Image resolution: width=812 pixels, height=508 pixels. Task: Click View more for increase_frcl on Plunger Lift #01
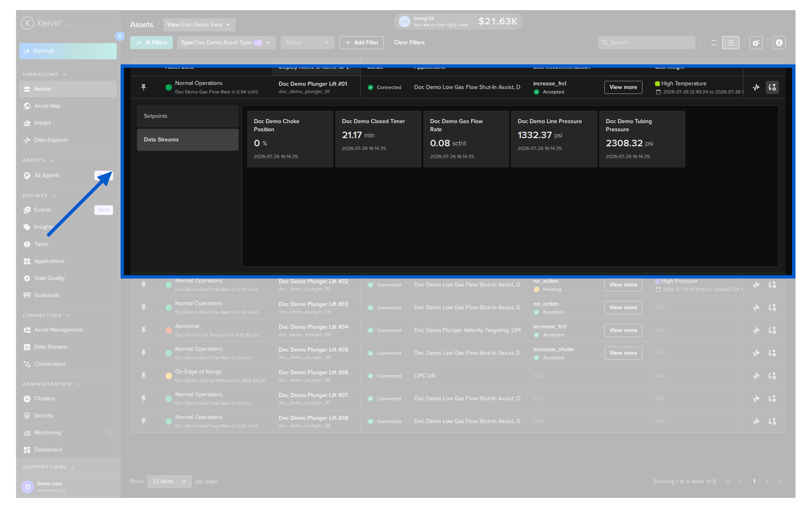pyautogui.click(x=623, y=87)
